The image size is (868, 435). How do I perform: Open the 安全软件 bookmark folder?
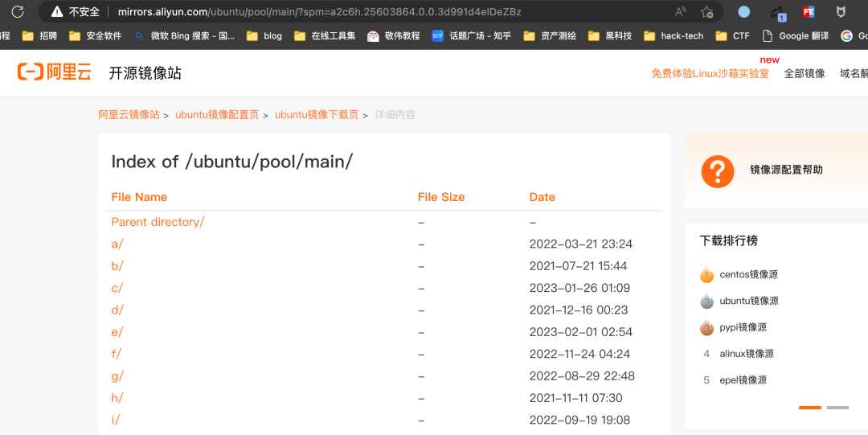click(x=95, y=36)
